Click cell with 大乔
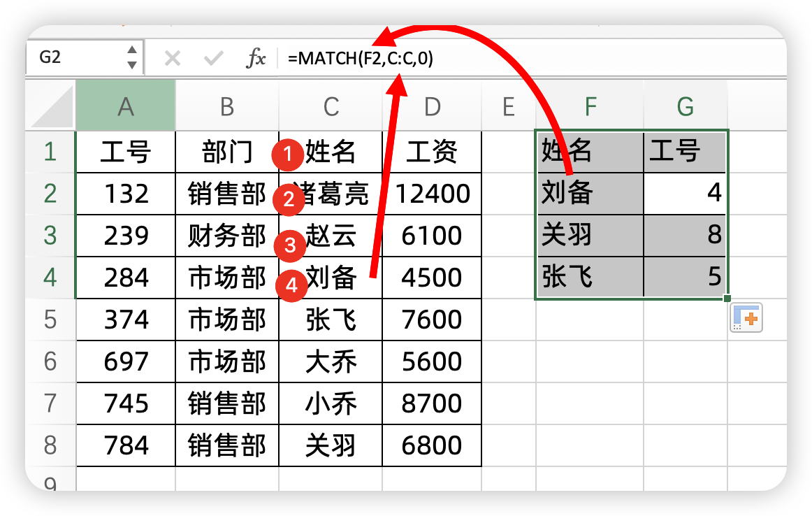 click(x=331, y=361)
